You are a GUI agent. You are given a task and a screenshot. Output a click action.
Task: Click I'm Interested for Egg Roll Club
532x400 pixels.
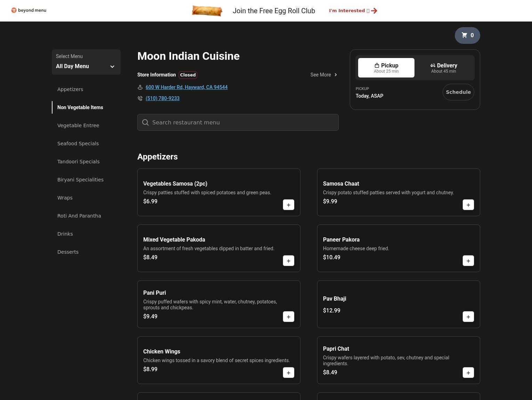[x=353, y=11]
